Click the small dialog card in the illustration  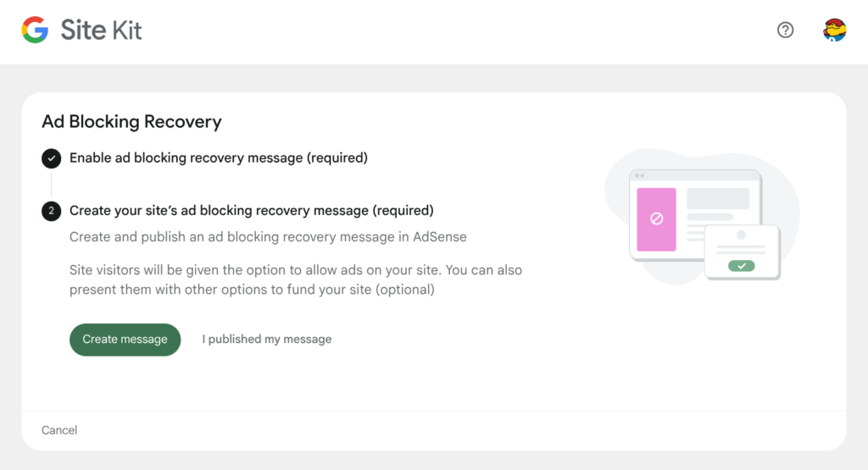click(x=743, y=252)
